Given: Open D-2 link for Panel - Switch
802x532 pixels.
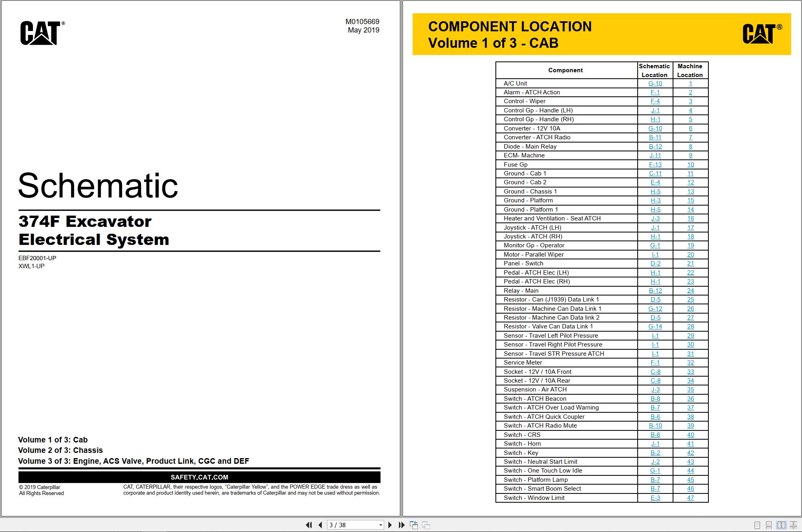Looking at the screenshot, I should point(655,263).
